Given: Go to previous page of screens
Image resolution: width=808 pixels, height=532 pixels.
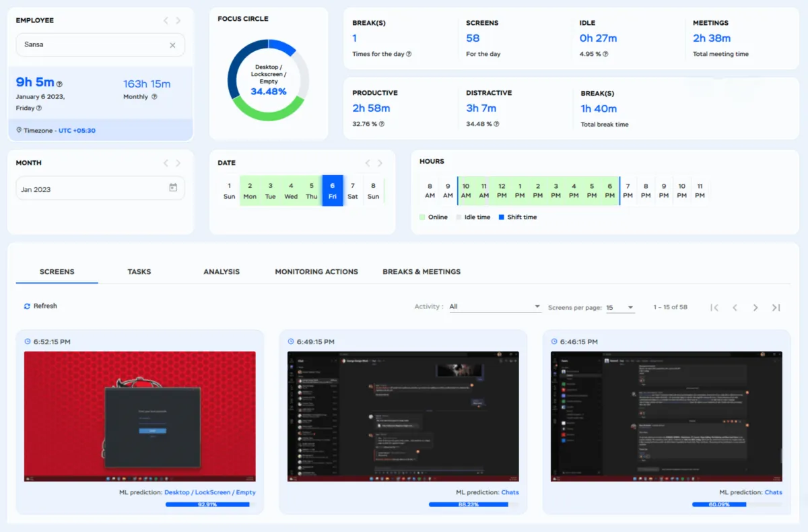Looking at the screenshot, I should pos(735,308).
